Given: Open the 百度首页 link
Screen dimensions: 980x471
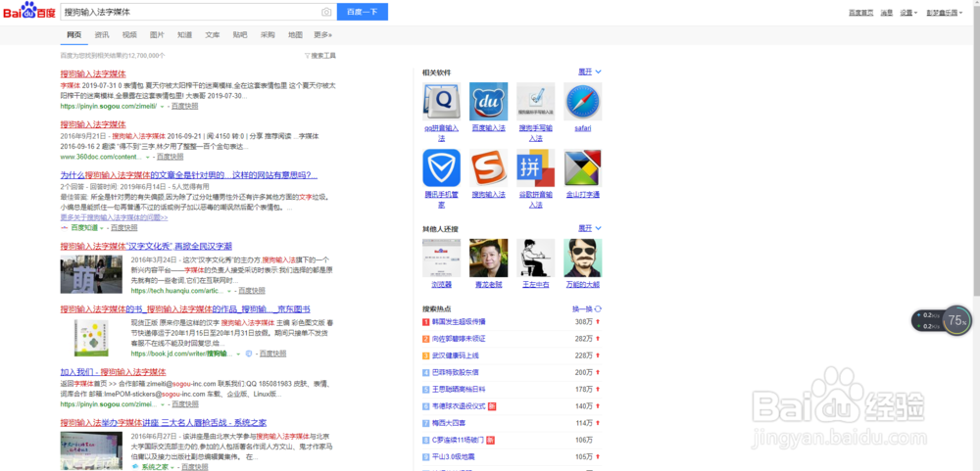Looking at the screenshot, I should 860,13.
